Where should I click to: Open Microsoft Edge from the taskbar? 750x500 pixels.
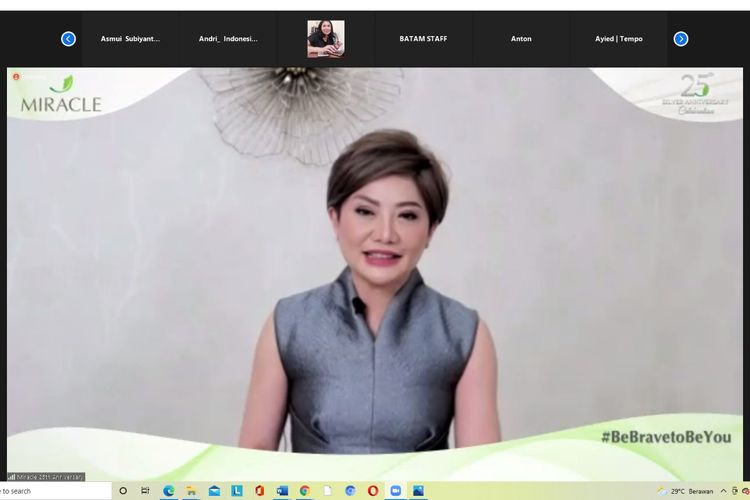(168, 491)
